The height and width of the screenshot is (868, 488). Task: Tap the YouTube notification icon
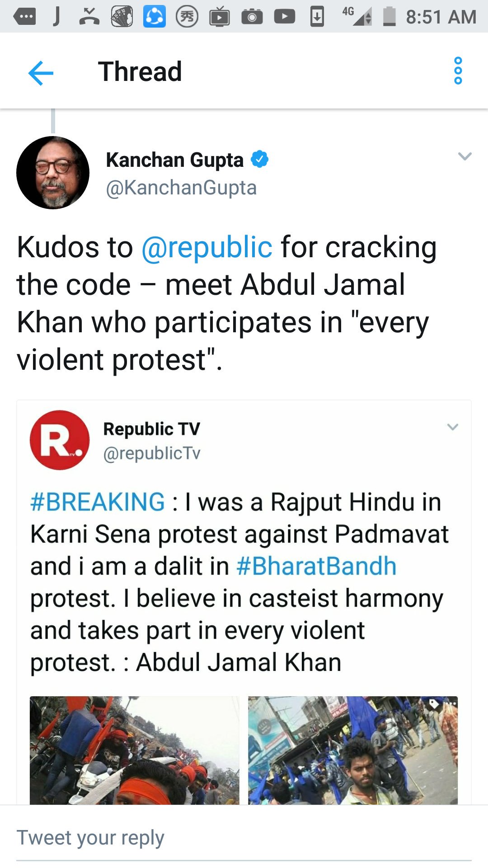(284, 17)
